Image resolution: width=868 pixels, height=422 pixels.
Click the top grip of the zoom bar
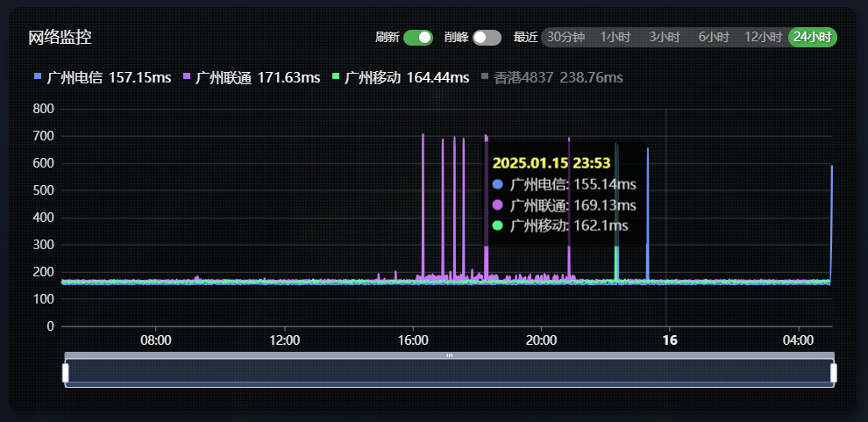(x=449, y=355)
